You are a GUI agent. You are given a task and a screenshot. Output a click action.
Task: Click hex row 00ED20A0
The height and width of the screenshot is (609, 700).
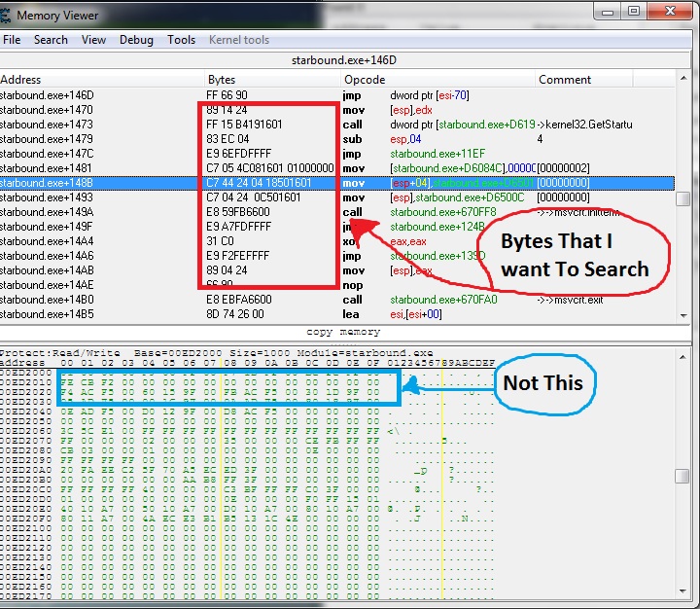247,470
